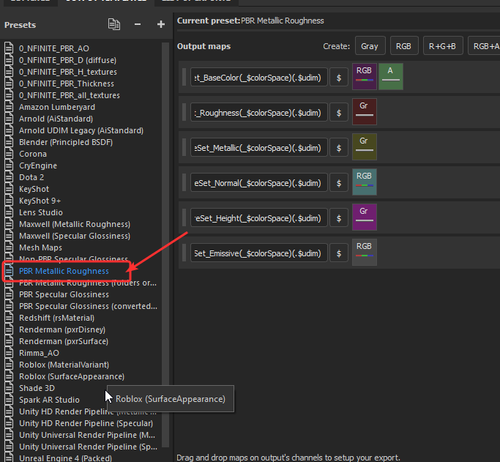Screen dimensions: 500x462
Task: Open the $ token menu for BaseColor
Action: point(339,78)
